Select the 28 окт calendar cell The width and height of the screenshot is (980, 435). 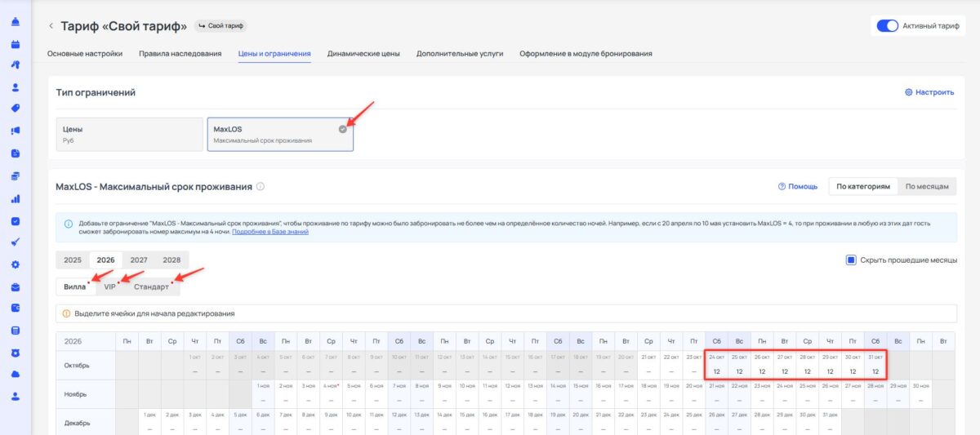coord(807,365)
